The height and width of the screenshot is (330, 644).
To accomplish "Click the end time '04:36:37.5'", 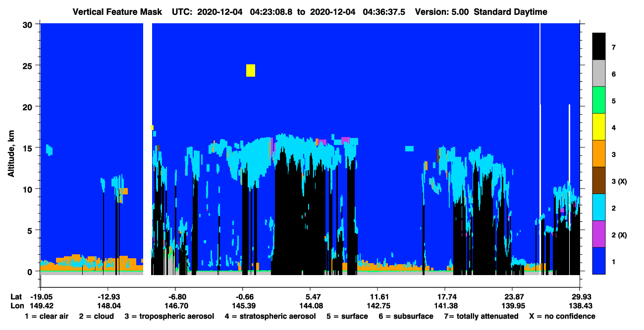I will pyautogui.click(x=383, y=12).
